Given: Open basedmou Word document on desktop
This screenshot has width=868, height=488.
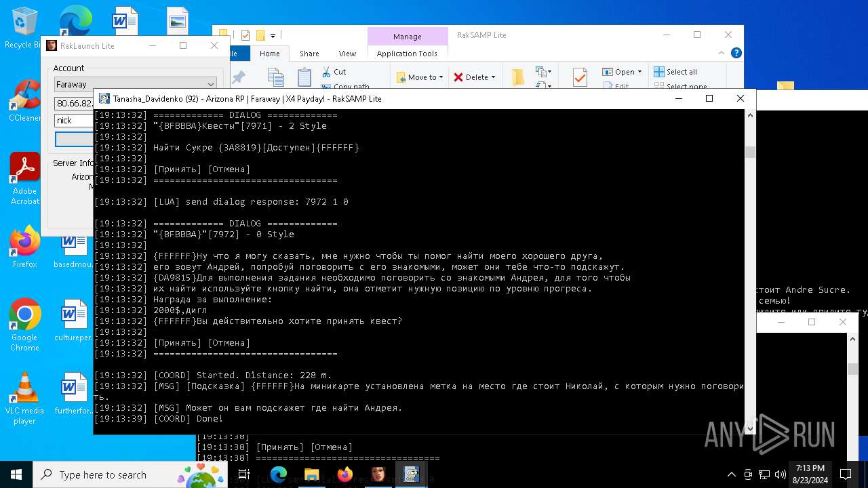Looking at the screenshot, I should 73,252.
